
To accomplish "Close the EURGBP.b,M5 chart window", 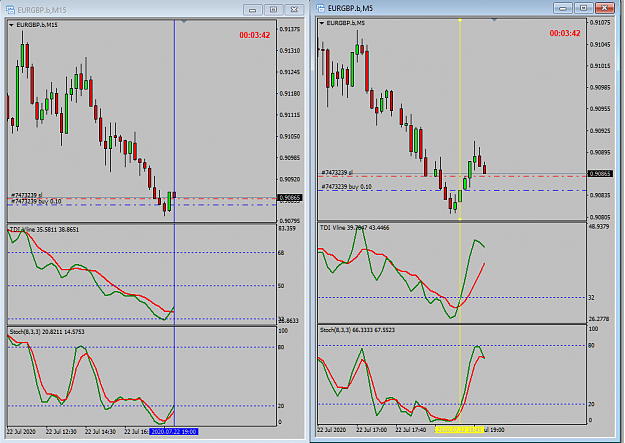I will (x=605, y=8).
